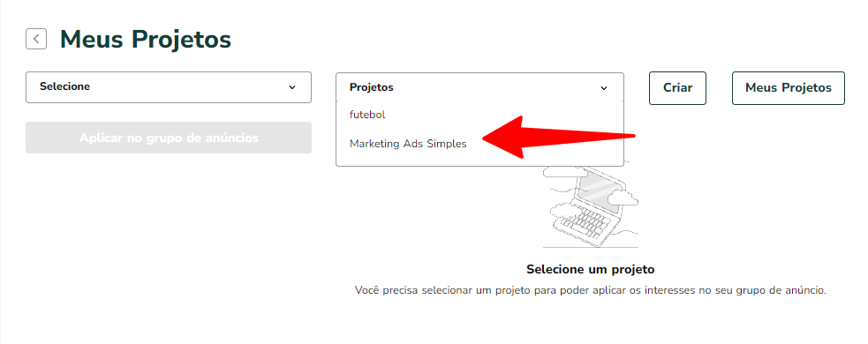Click the Criar button
The width and height of the screenshot is (868, 344).
(x=677, y=88)
